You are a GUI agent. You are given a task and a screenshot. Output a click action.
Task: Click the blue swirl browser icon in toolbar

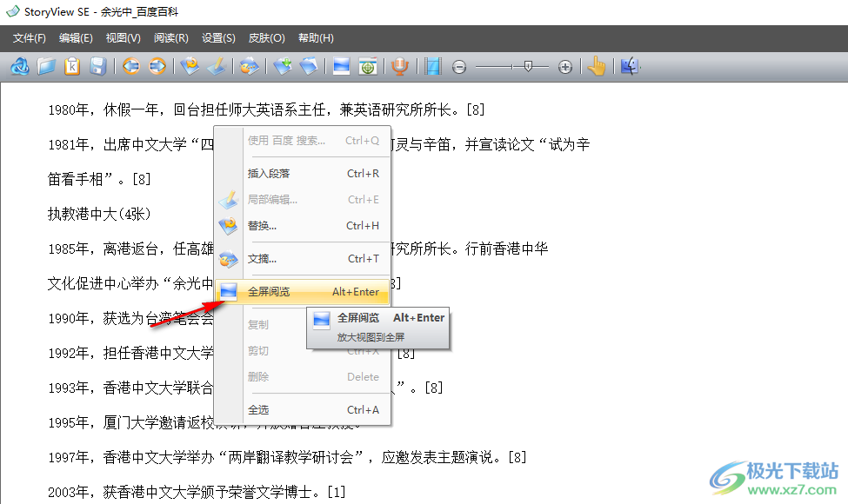coord(20,66)
